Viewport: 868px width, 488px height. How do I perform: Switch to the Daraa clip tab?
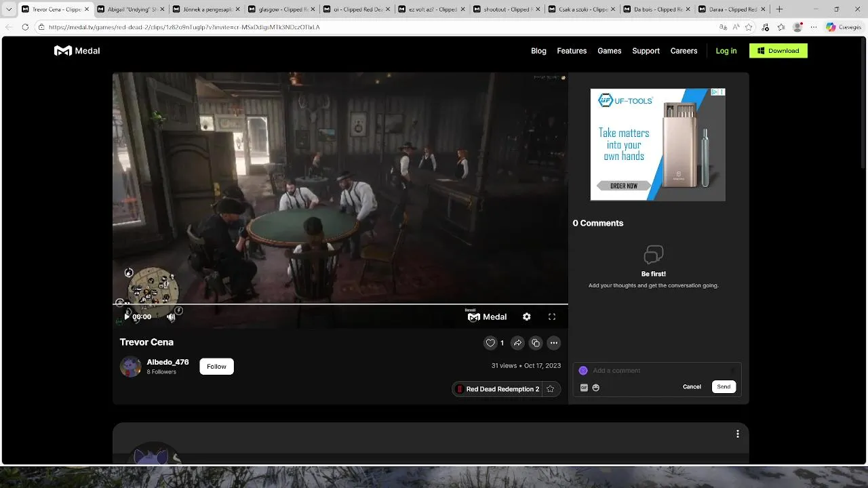click(731, 9)
